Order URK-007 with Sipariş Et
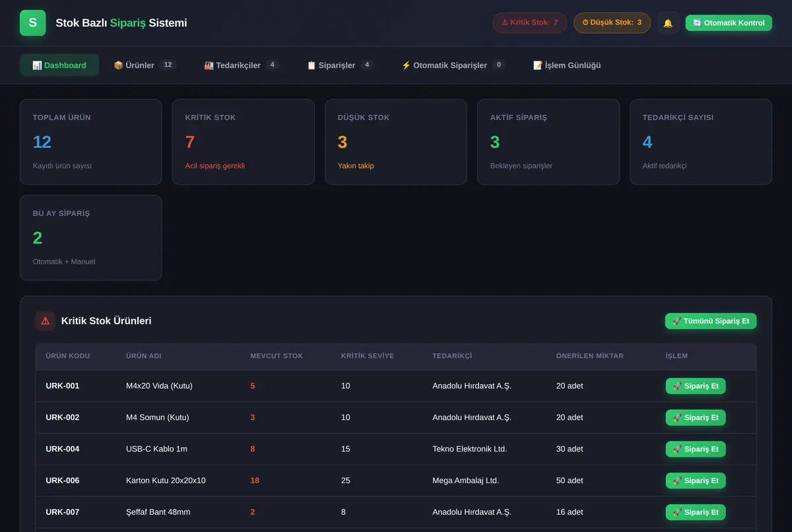 point(696,512)
